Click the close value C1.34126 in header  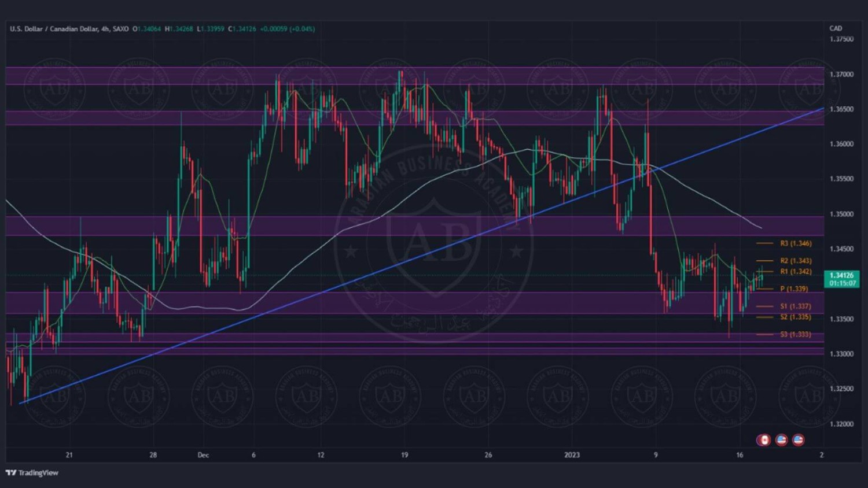[242, 29]
